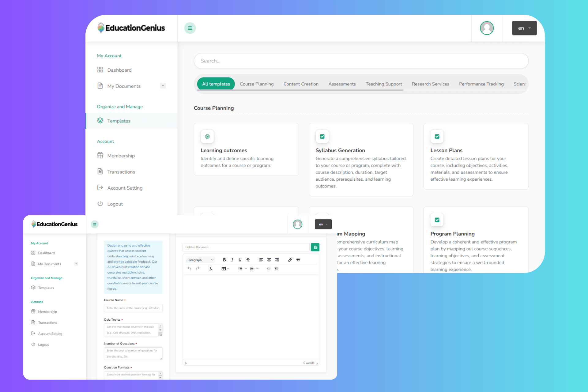Click the Program Planning card check icon
The width and height of the screenshot is (588, 392).
(437, 220)
